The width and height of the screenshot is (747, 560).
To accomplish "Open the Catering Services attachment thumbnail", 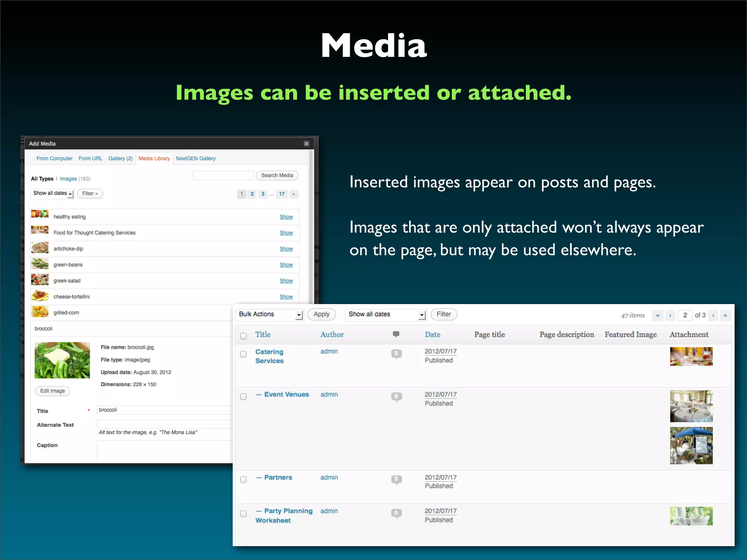I will [x=691, y=357].
